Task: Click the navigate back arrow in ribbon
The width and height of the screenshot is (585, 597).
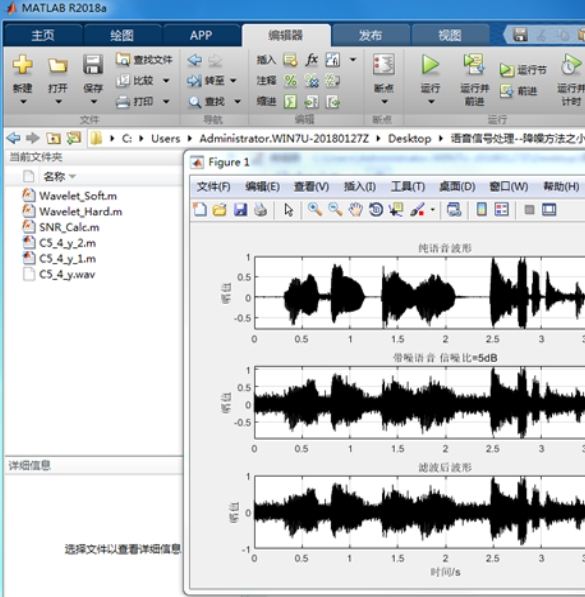Action: coord(195,60)
